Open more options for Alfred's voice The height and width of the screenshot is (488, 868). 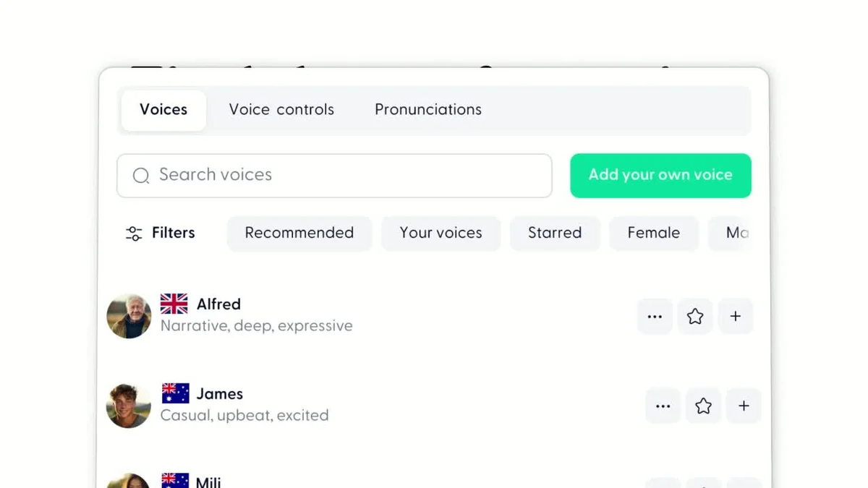pos(655,316)
